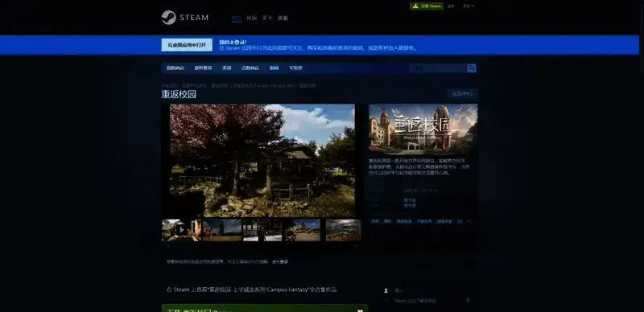Screen dimensions: 644x312
Task: Click the large cherry tree screenshot
Action: (x=262, y=161)
